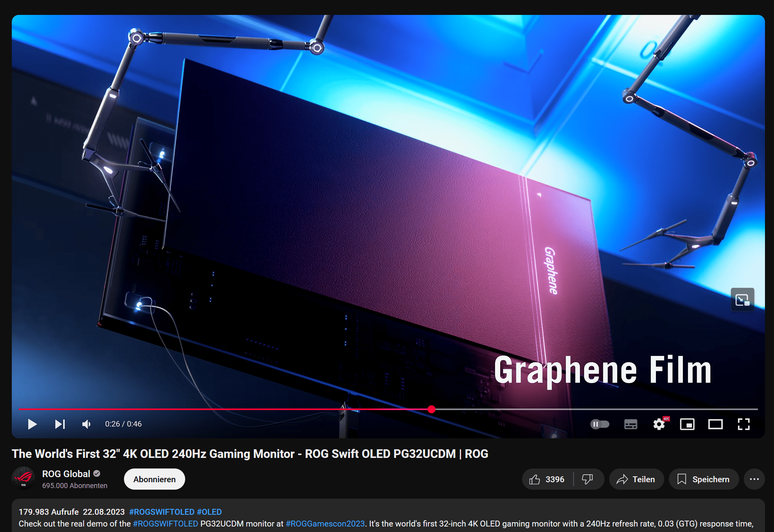
Task: Click the Abonnieren subscribe button
Action: point(155,479)
